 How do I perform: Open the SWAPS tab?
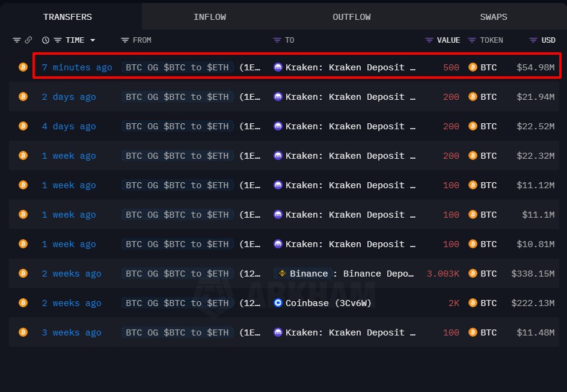click(494, 17)
